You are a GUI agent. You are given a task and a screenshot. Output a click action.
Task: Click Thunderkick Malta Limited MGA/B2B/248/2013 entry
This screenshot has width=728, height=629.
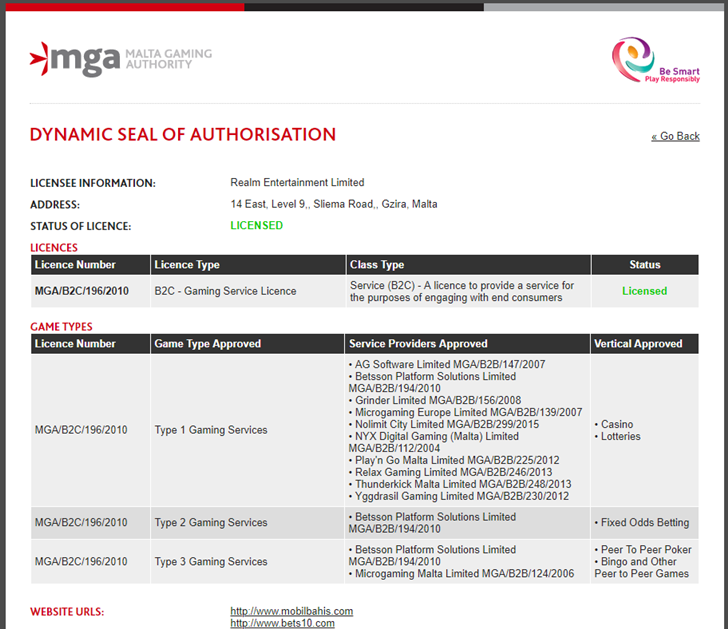click(x=460, y=484)
